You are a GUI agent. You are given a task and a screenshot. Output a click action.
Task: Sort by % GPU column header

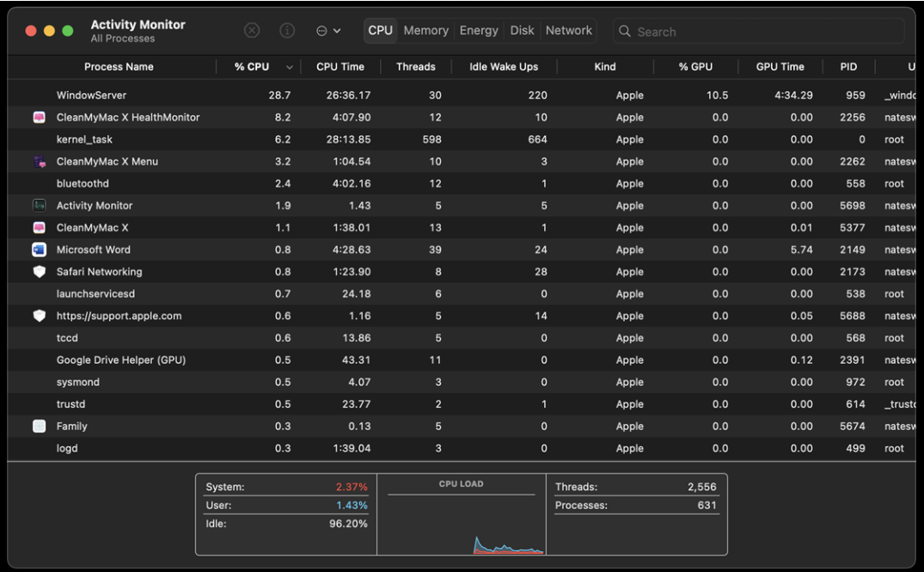[695, 66]
